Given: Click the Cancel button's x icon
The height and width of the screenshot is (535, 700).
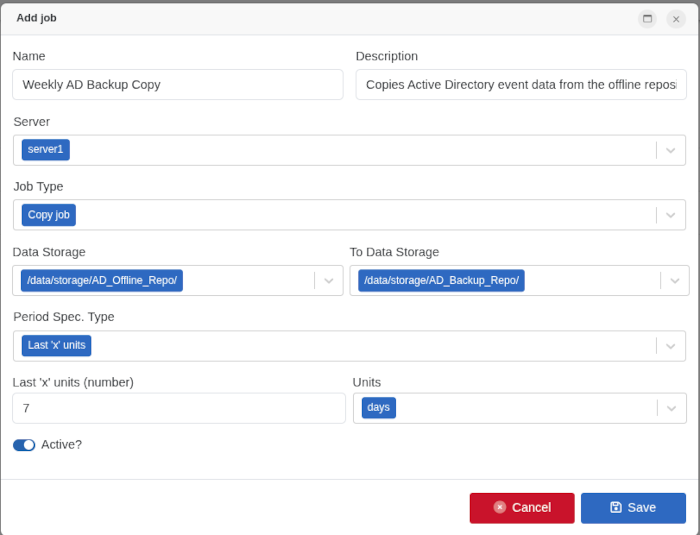Looking at the screenshot, I should 500,507.
